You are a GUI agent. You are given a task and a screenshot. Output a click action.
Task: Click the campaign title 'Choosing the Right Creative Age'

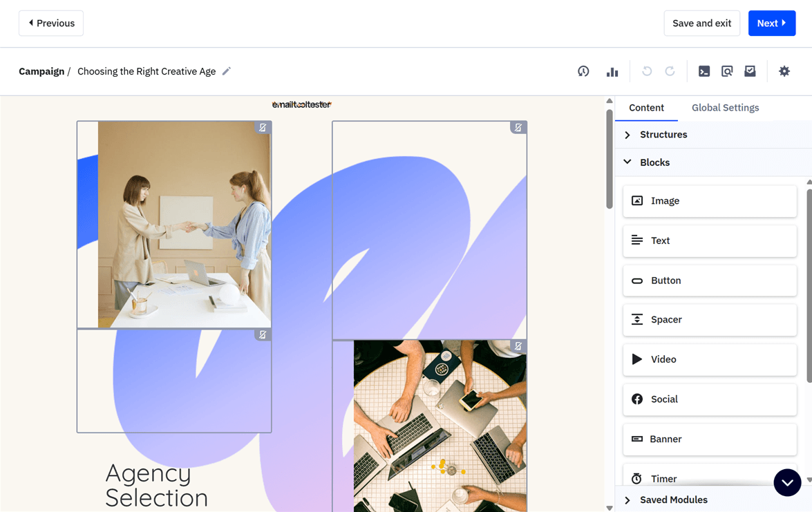147,71
